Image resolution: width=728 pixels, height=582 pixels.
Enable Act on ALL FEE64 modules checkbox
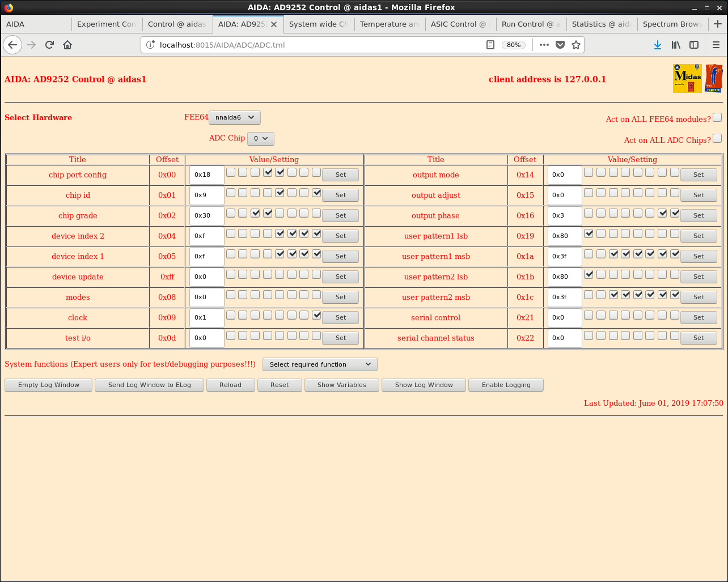[x=717, y=117]
